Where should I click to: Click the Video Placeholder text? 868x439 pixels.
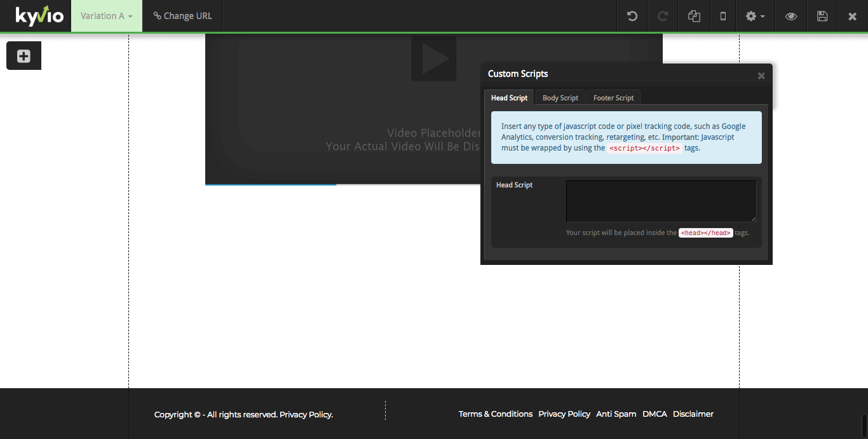tap(434, 133)
